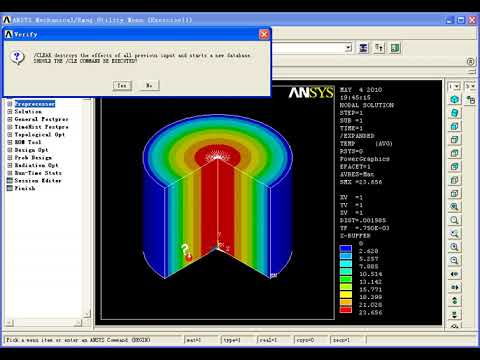Screen dimensions: 480x360
Task: Click the Oblique View icon below Isometric
Action: click(454, 113)
